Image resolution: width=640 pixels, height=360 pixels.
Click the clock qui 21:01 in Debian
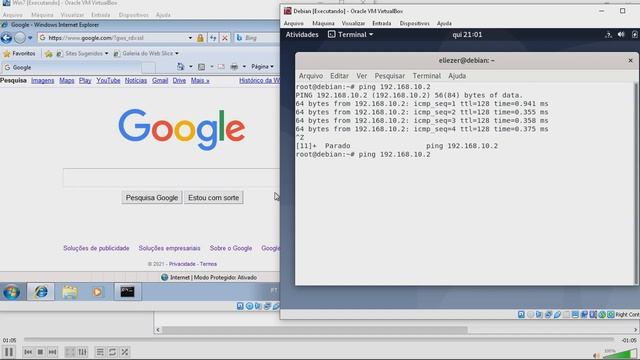tap(467, 35)
